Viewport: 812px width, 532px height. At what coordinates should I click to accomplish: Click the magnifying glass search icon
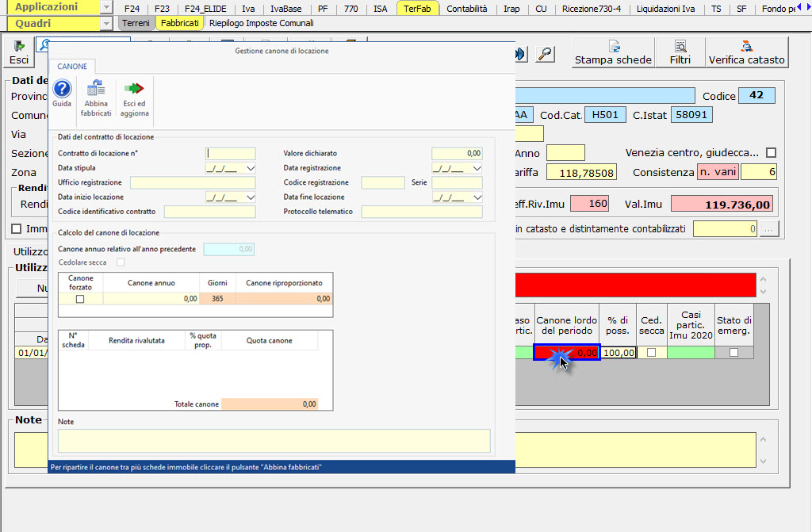click(x=545, y=54)
